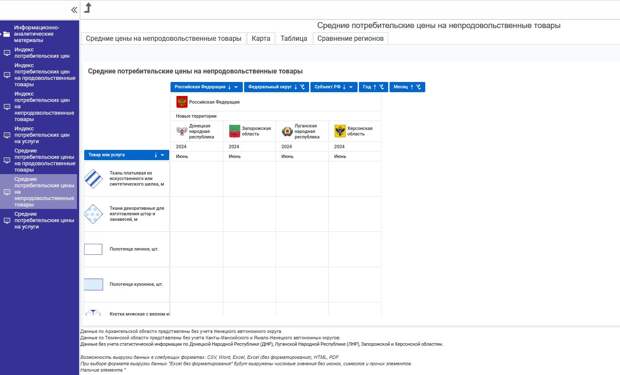Switch to the Сравнение регионов tab

350,38
